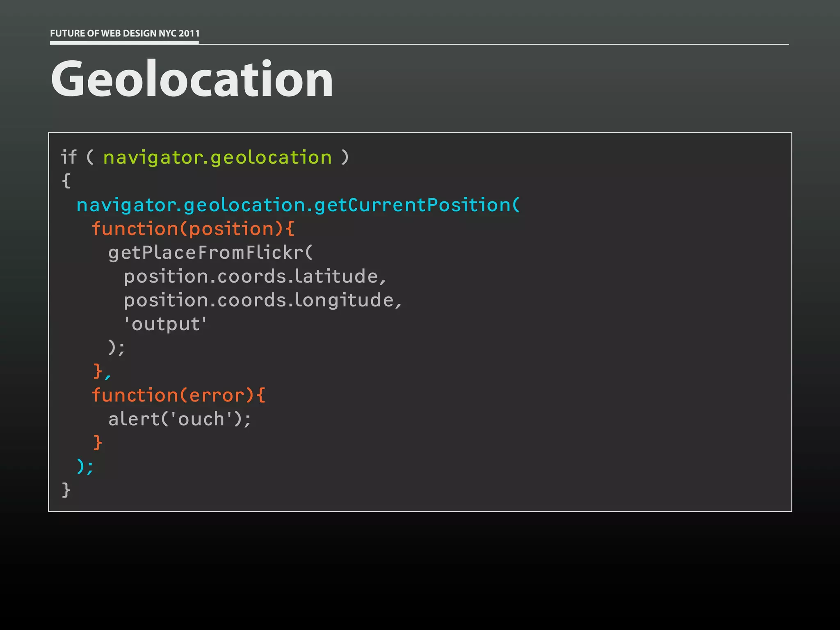Click the 'output' string argument
Screen dimensions: 840x630
click(x=166, y=324)
